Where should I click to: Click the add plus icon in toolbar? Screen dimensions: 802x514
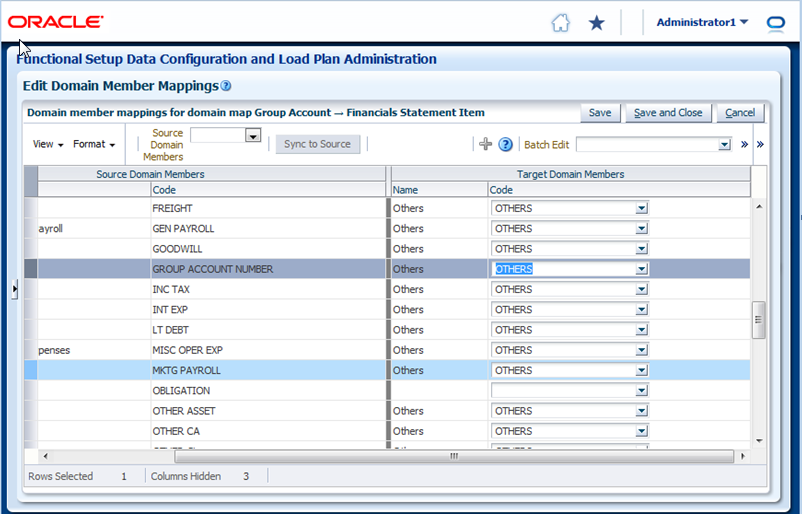(485, 144)
